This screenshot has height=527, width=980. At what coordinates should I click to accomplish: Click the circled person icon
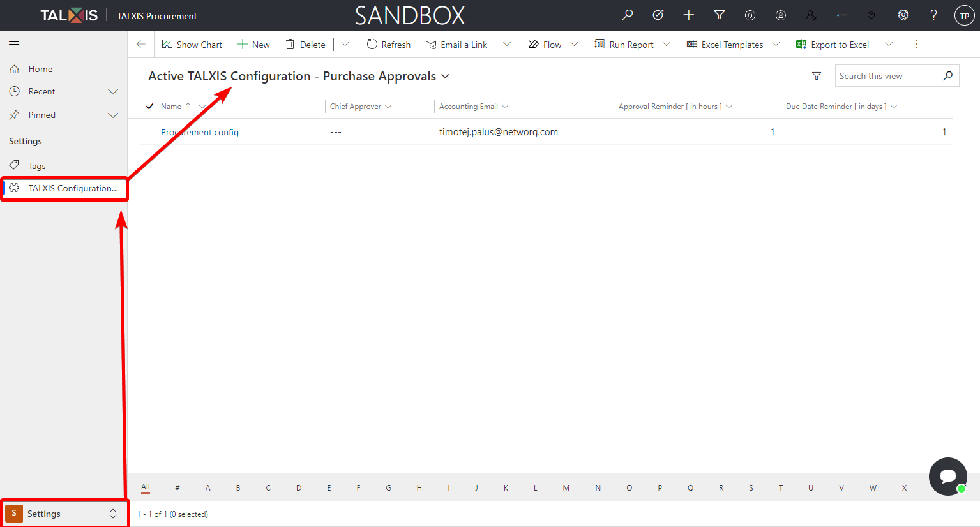(781, 15)
